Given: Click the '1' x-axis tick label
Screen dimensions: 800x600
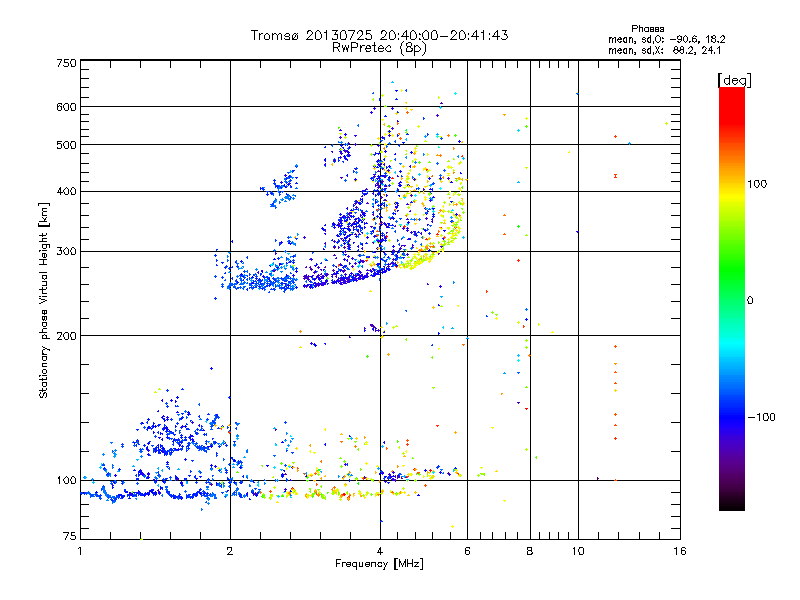Looking at the screenshot, I should tap(80, 551).
